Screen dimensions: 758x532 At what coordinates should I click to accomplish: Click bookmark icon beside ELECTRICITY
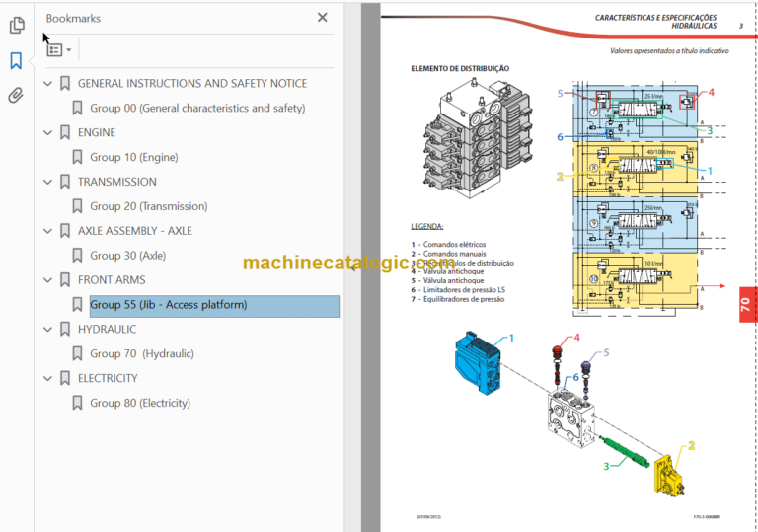tap(65, 378)
